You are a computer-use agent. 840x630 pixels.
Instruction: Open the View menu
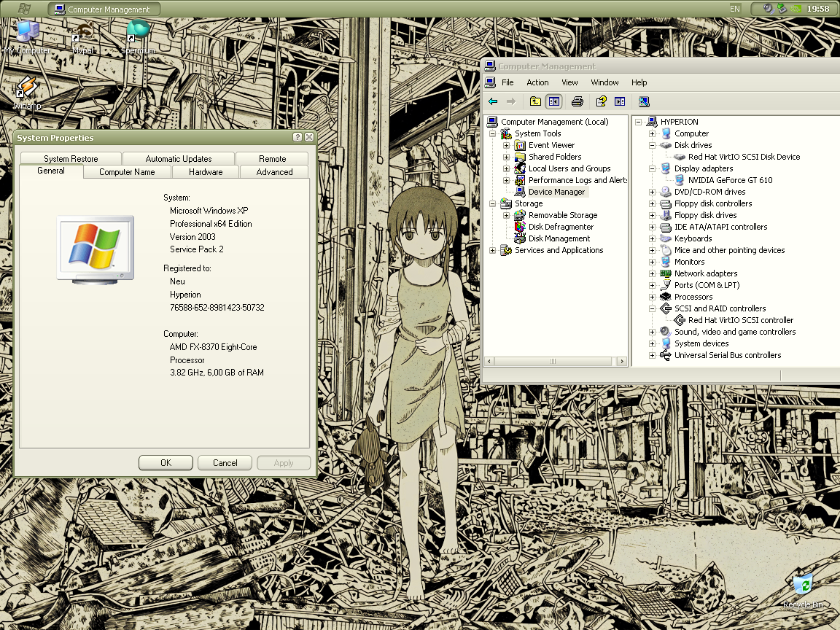[x=569, y=82]
